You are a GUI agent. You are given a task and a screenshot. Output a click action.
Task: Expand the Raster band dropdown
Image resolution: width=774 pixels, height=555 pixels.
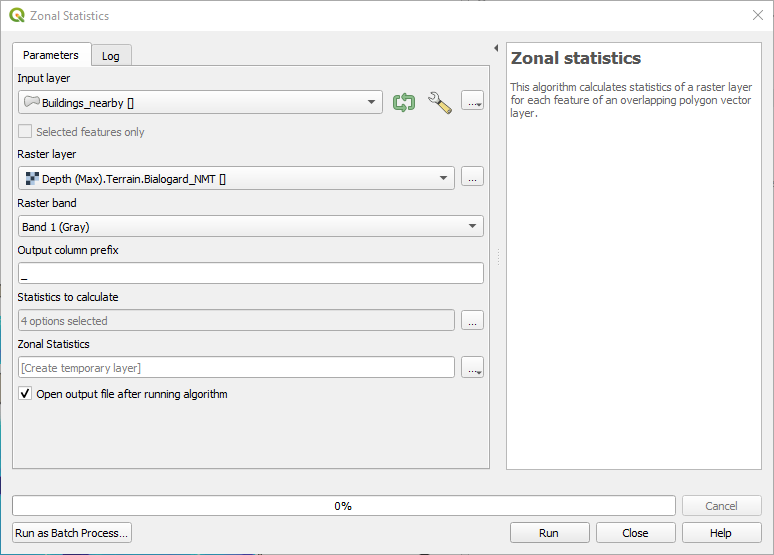472,227
